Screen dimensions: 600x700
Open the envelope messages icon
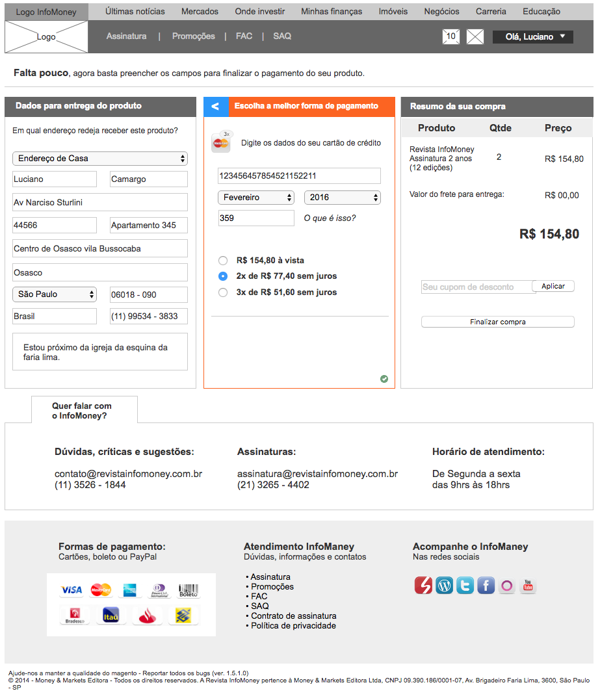pyautogui.click(x=475, y=36)
